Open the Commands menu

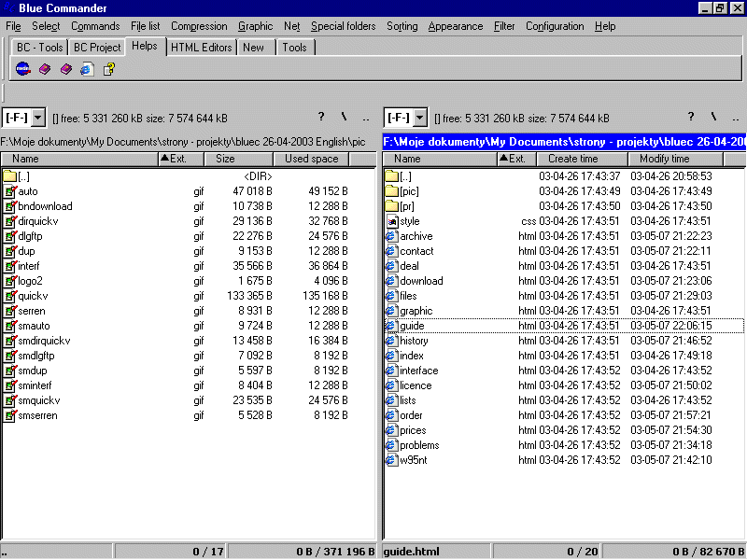coord(95,26)
